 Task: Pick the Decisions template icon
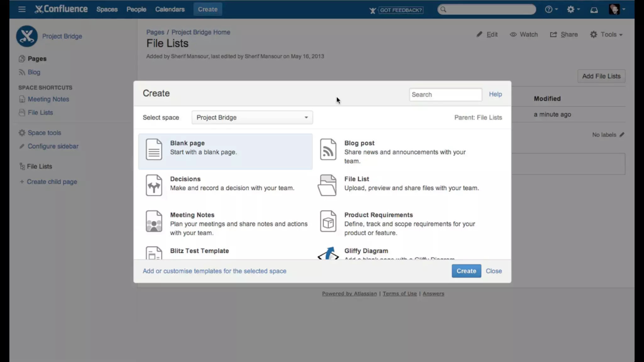pos(154,185)
